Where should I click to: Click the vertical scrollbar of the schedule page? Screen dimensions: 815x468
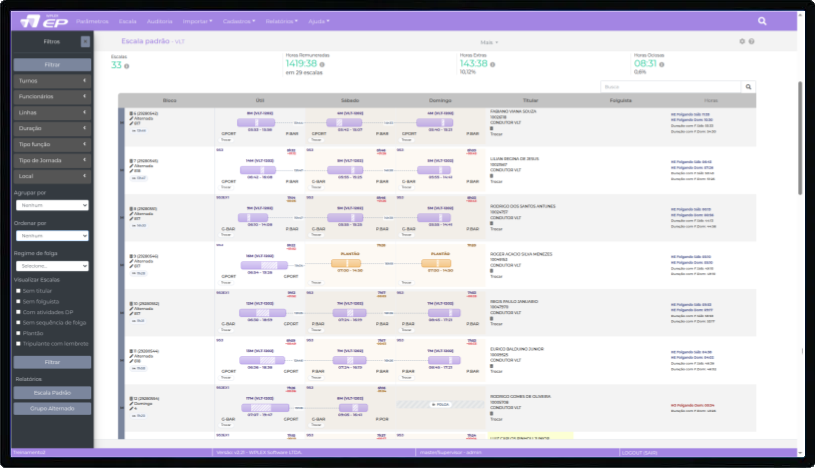800,138
